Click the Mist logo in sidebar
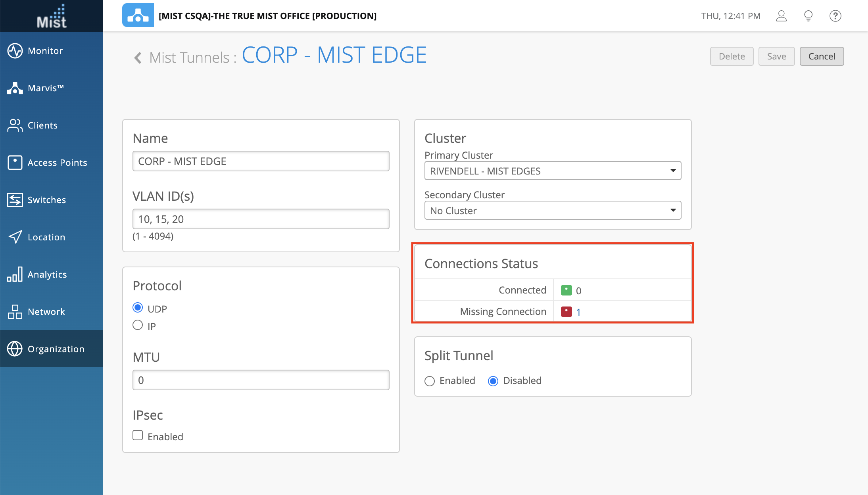This screenshot has width=868, height=495. [52, 16]
